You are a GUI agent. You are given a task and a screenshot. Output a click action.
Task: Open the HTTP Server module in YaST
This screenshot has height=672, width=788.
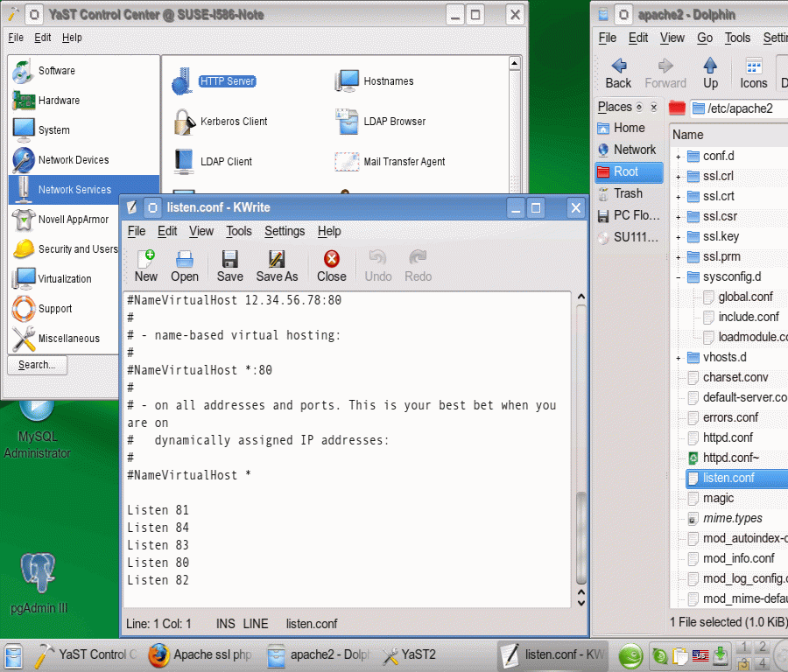coord(214,81)
